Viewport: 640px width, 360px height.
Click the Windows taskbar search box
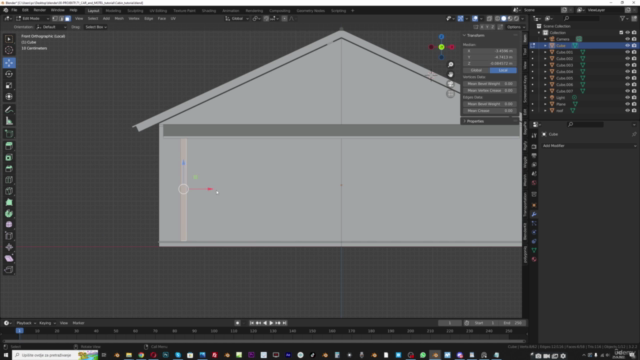point(55,355)
